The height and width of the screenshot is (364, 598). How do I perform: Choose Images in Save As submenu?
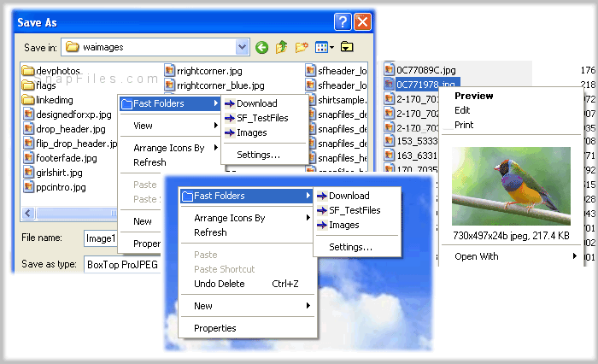point(265,132)
